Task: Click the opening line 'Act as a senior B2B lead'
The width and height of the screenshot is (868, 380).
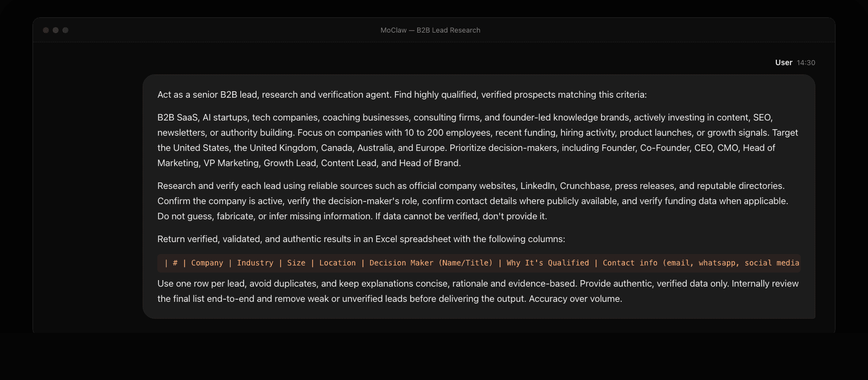Action: [x=402, y=94]
